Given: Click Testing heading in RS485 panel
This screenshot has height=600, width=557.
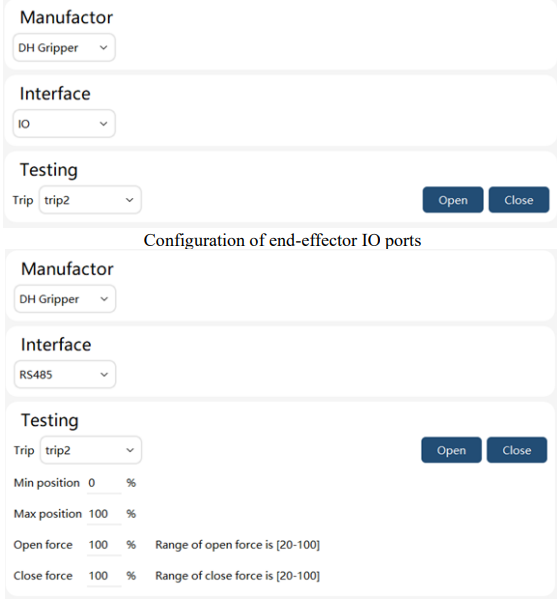Looking at the screenshot, I should [50, 421].
